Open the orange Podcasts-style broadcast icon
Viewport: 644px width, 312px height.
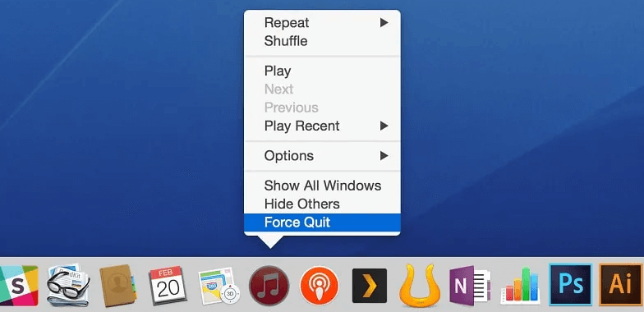click(x=319, y=286)
